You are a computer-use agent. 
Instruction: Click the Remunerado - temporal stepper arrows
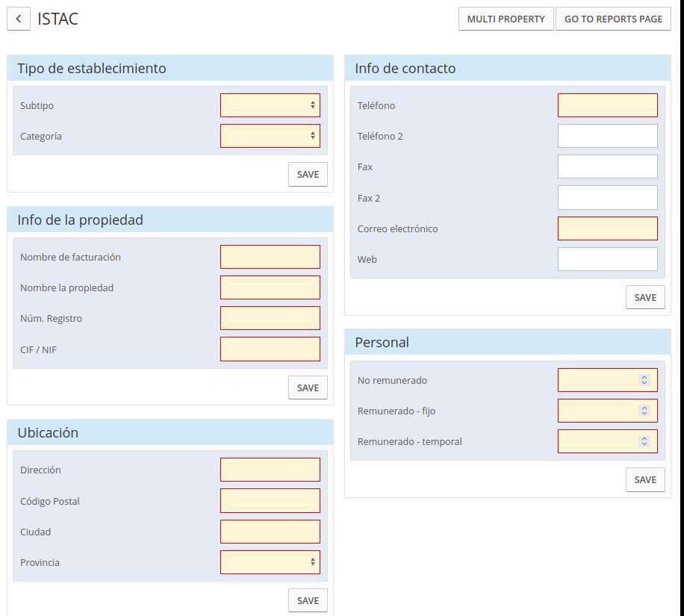point(644,441)
